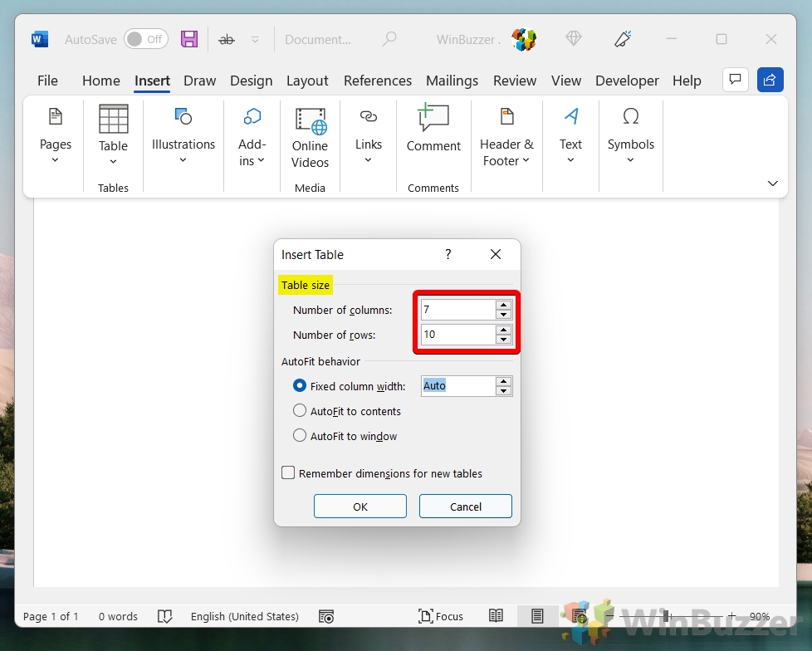
Task: Click the strikethrough ab quick-access icon
Action: pos(227,39)
